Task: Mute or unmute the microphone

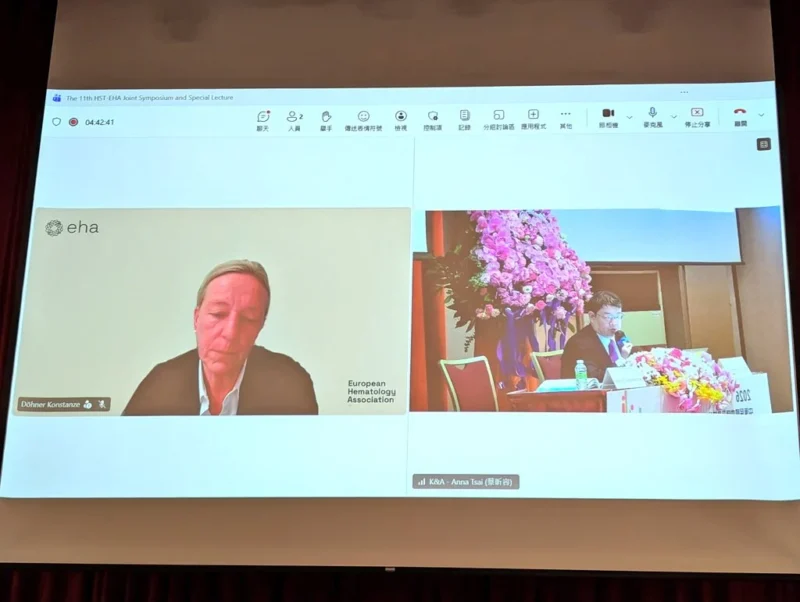Action: tap(653, 116)
